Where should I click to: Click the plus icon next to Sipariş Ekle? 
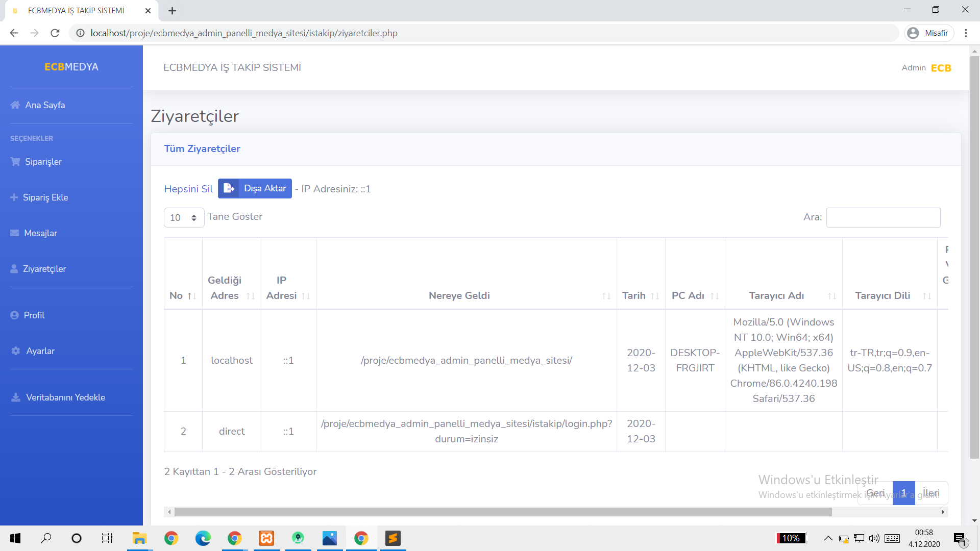pos(14,197)
